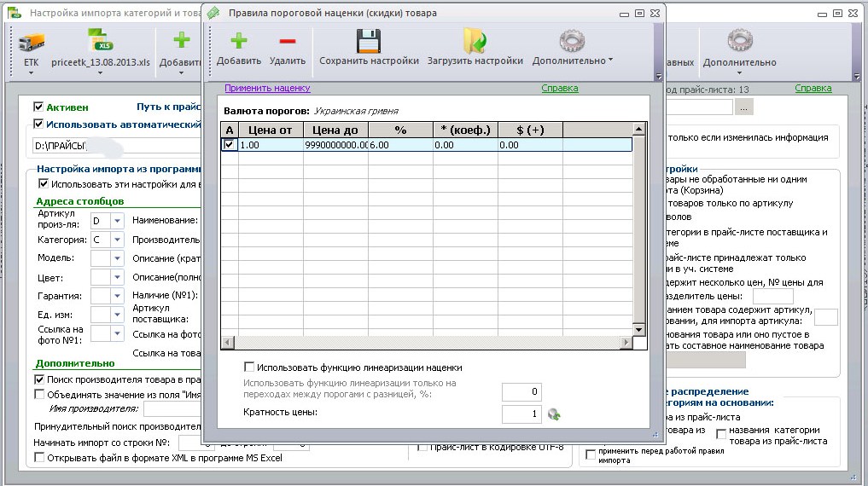Click the folder Загрузить настройки icon

(x=475, y=41)
